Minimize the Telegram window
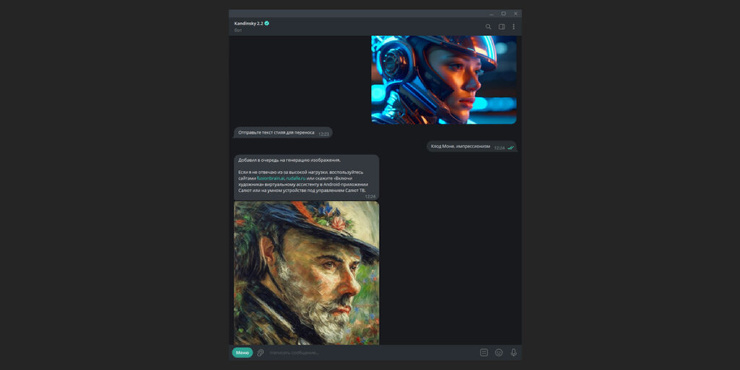740x370 pixels. tap(491, 14)
